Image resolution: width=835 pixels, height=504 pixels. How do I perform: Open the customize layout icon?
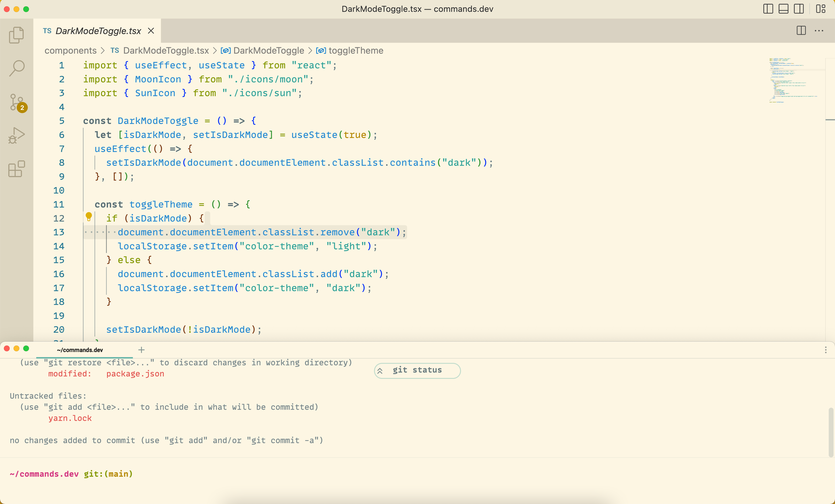pos(821,9)
